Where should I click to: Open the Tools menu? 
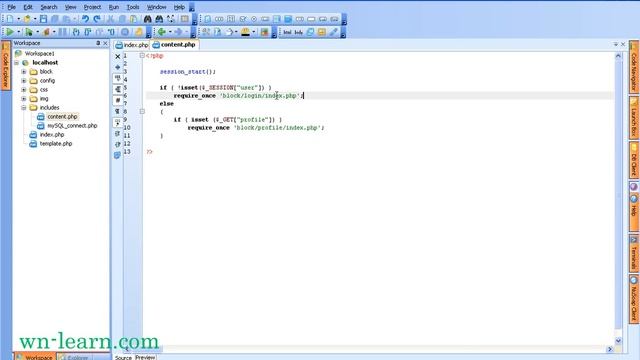133,7
